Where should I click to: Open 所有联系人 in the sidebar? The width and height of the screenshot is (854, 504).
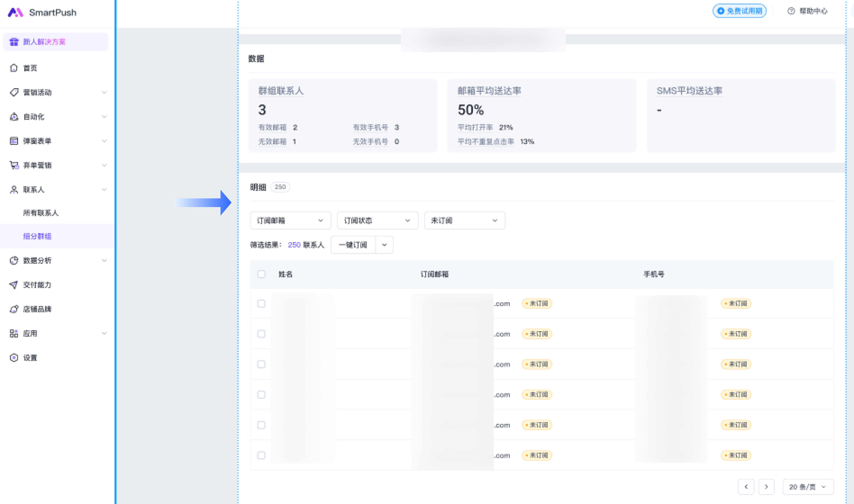[x=41, y=213]
